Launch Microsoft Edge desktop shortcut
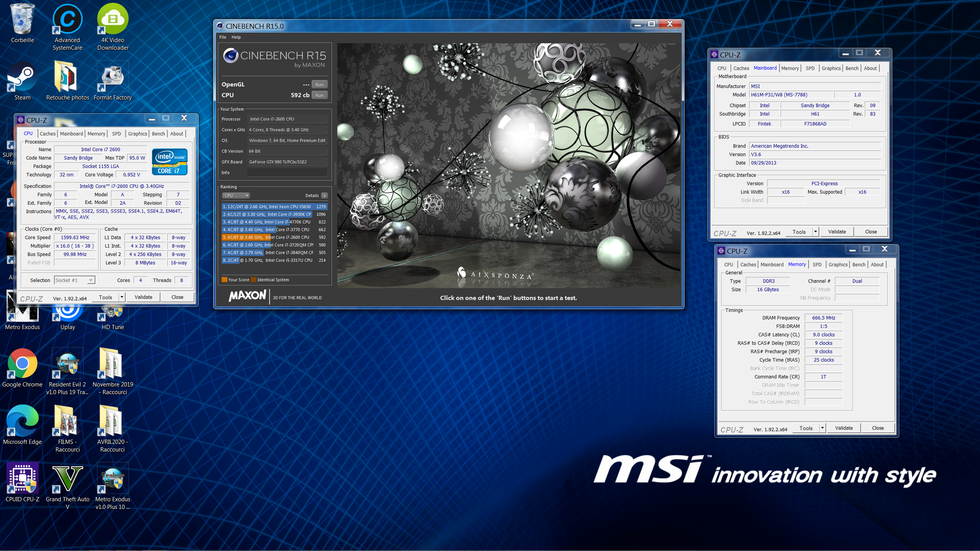The height and width of the screenshot is (551, 980). [x=22, y=425]
